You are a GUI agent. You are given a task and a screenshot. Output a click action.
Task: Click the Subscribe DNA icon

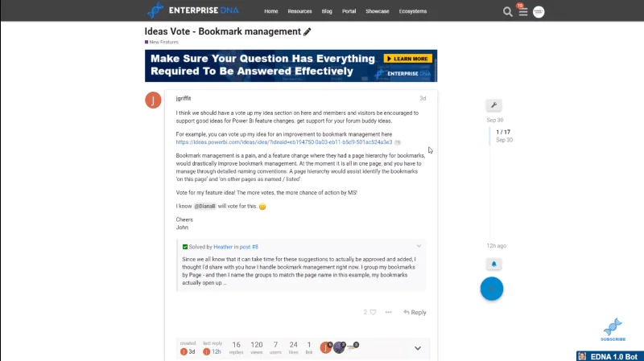click(613, 330)
